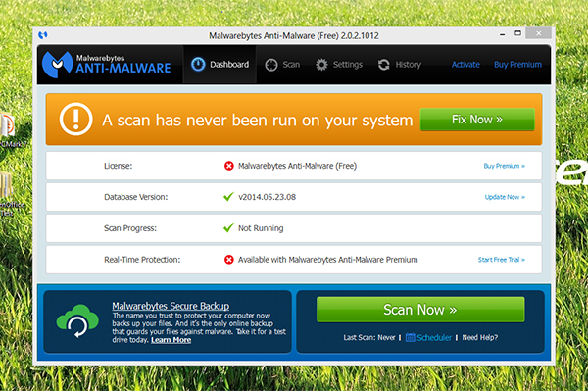This screenshot has height=391, width=588.
Task: Click the green checkmark beside Database Version
Action: pyautogui.click(x=228, y=197)
